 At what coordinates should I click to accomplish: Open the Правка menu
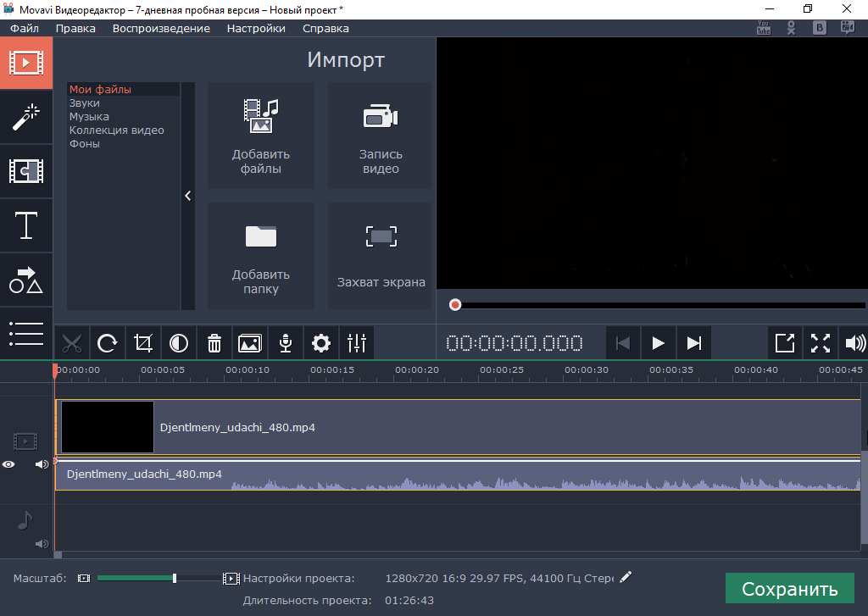(x=75, y=28)
